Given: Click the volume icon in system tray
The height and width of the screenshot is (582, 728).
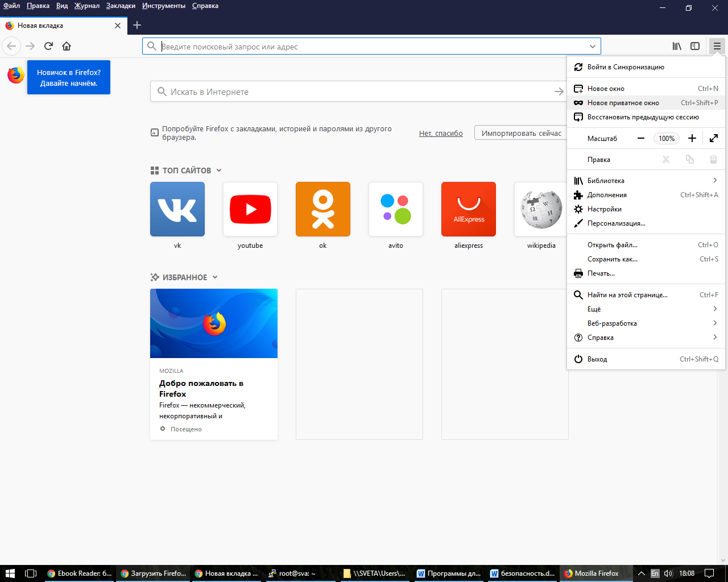Looking at the screenshot, I should (x=668, y=573).
